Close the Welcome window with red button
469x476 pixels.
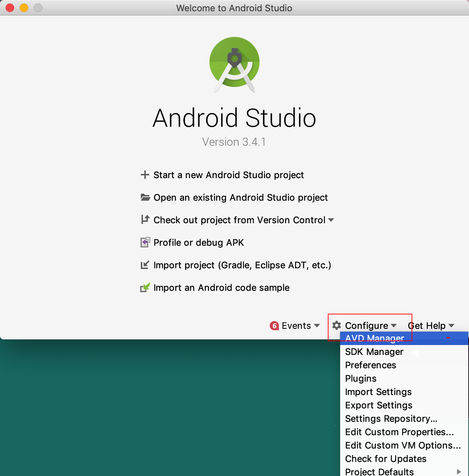click(x=10, y=8)
